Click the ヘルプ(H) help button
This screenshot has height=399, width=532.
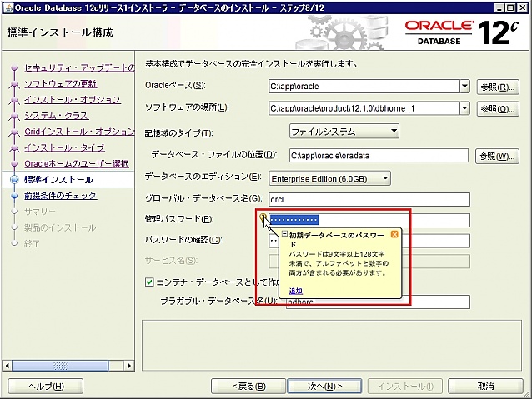point(46,387)
